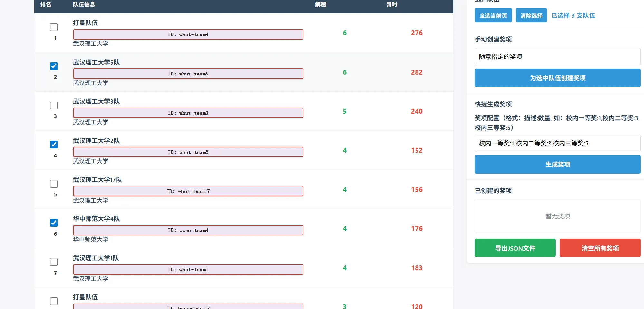The height and width of the screenshot is (309, 644).
Task: Focus the 随意指定的奖项 input field
Action: 557,57
